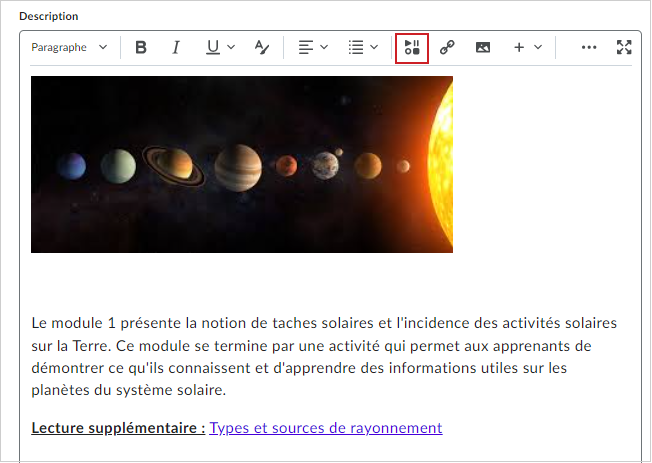Click in the paragraph about module 1
This screenshot has height=463, width=652.
(x=324, y=357)
